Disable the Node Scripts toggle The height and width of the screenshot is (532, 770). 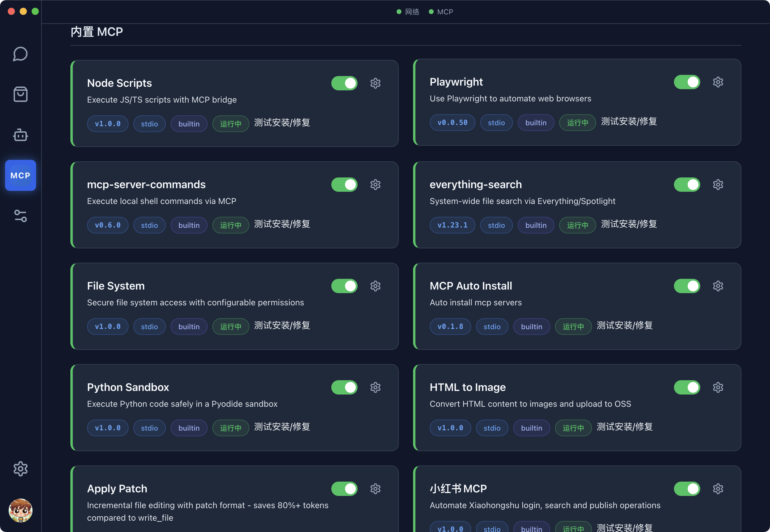[344, 83]
